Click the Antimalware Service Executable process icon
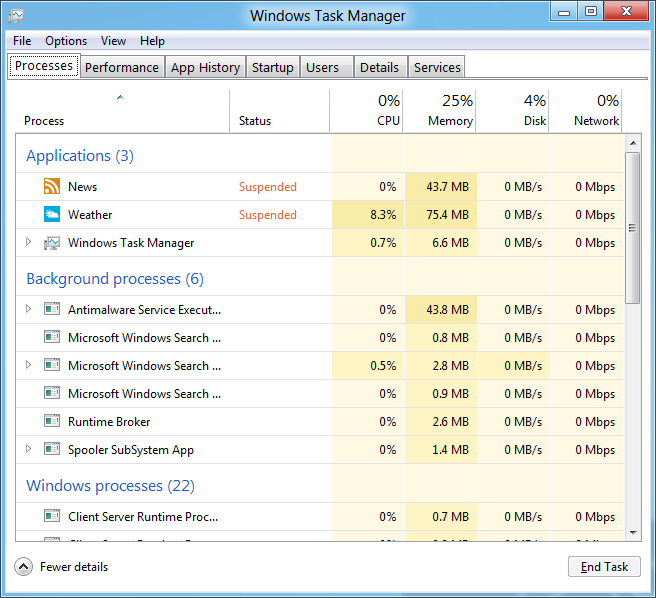656x598 pixels. click(x=52, y=309)
